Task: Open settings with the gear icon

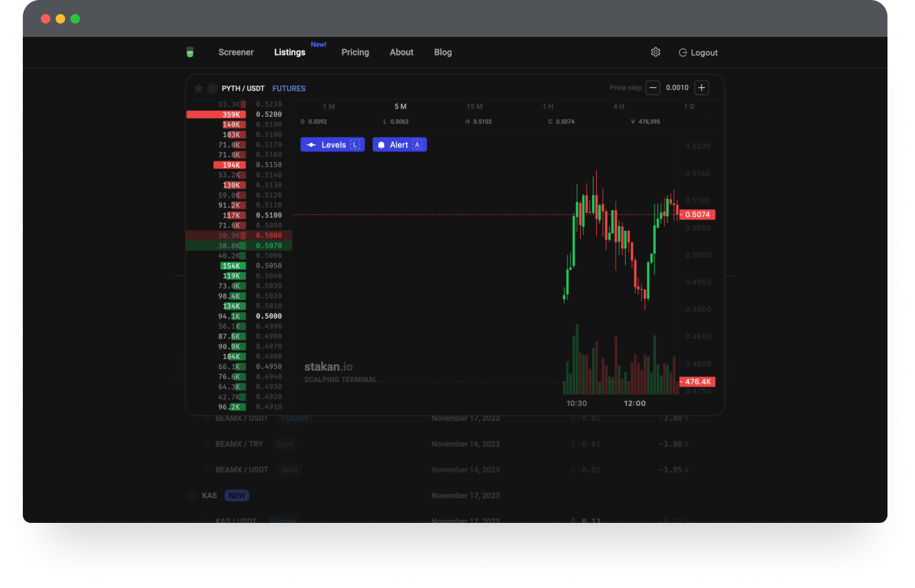Action: tap(655, 52)
